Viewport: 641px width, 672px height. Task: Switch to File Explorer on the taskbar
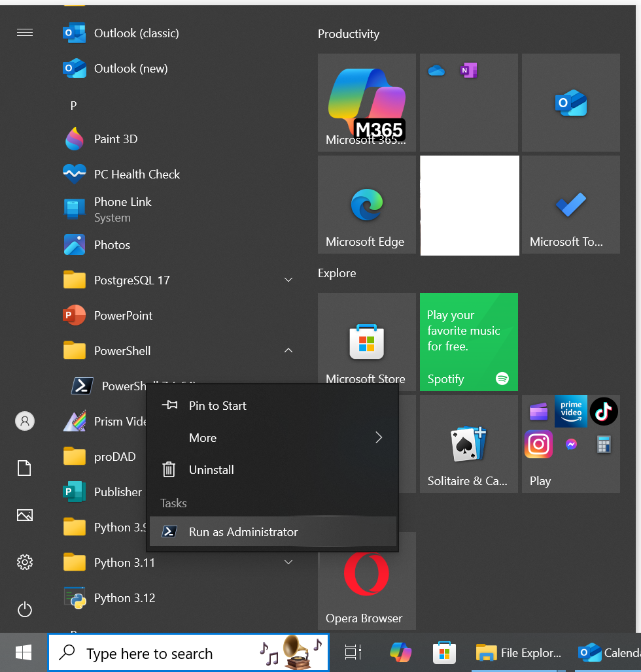[x=519, y=652]
